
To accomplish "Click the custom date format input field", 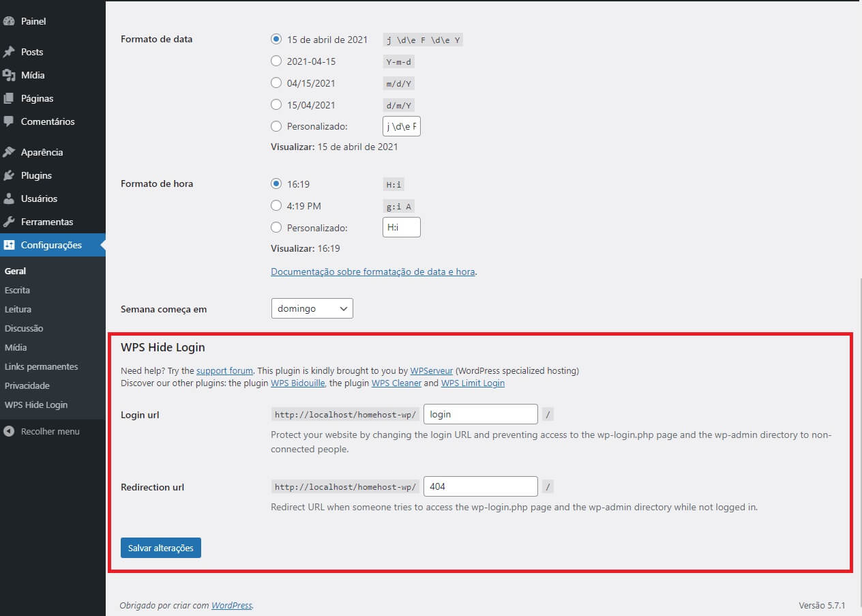I will [402, 126].
